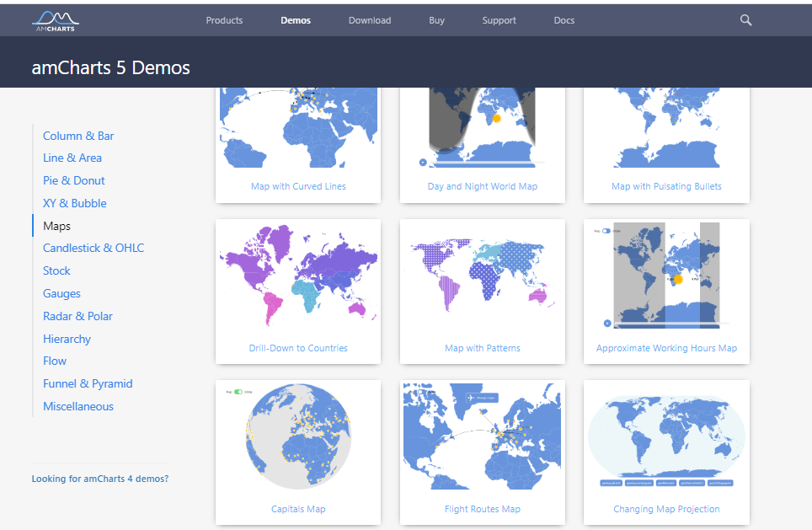
Task: Select the Maps category
Action: 56,226
